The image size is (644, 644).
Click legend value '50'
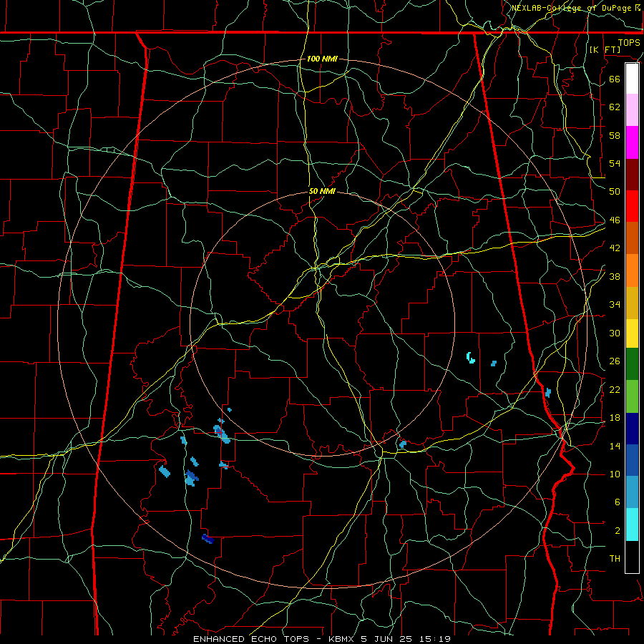(615, 192)
